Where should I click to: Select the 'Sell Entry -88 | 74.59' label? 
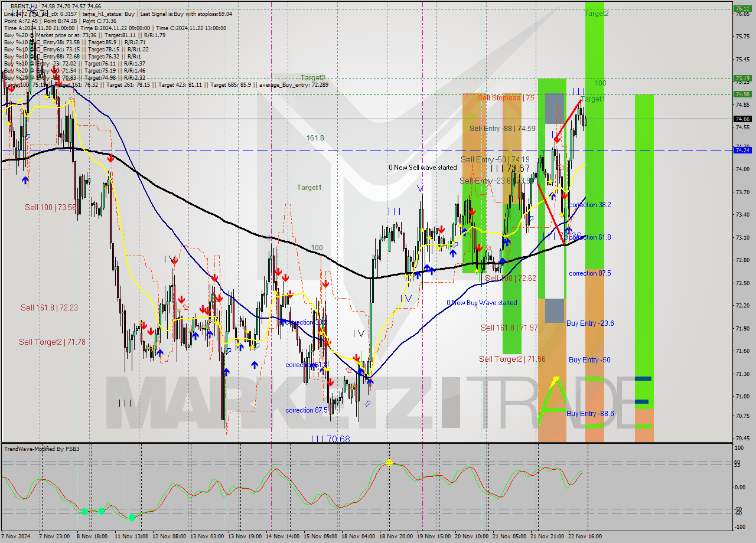(x=503, y=128)
